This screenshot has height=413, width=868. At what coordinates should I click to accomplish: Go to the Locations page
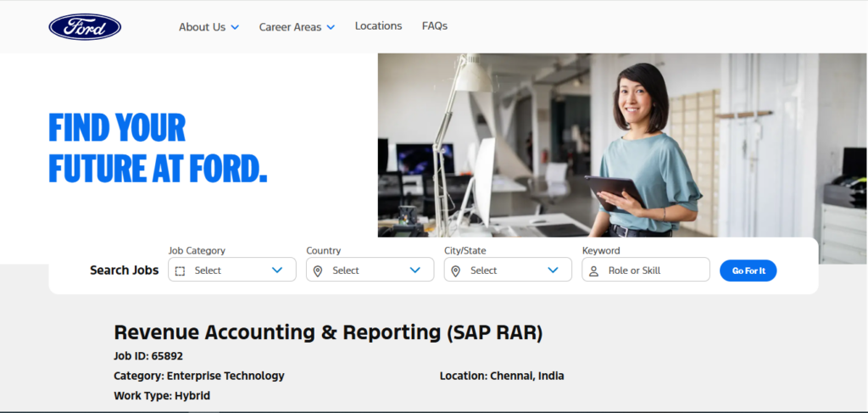click(x=379, y=26)
